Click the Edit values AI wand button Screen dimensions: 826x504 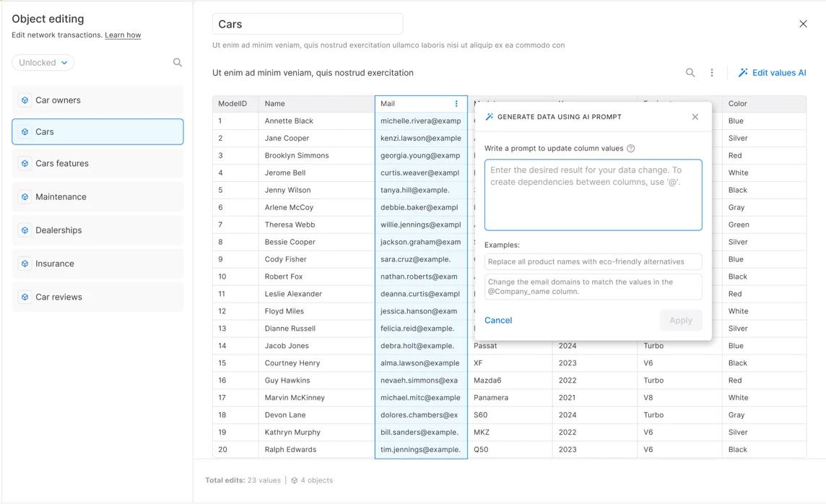(772, 73)
